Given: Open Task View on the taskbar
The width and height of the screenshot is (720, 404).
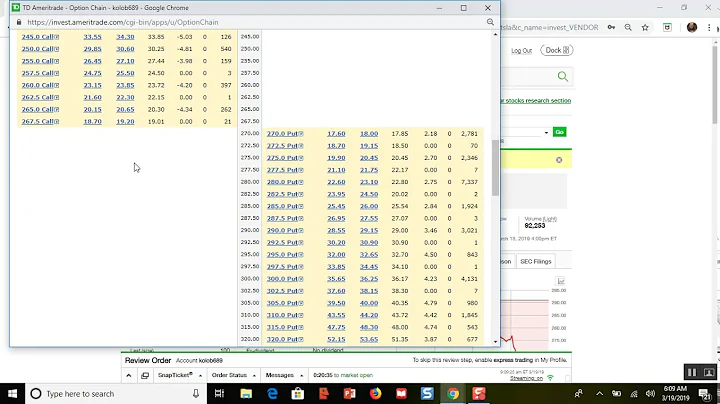Looking at the screenshot, I should [219, 393].
